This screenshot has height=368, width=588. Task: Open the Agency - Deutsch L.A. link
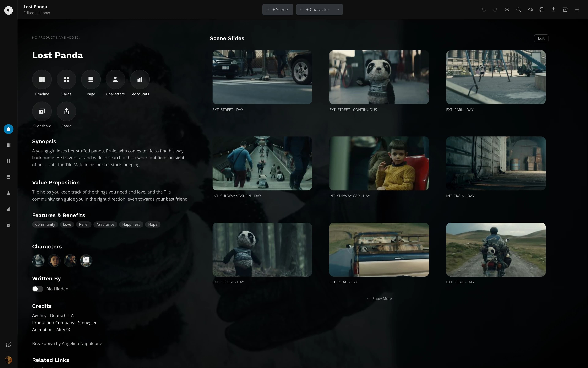tap(53, 316)
